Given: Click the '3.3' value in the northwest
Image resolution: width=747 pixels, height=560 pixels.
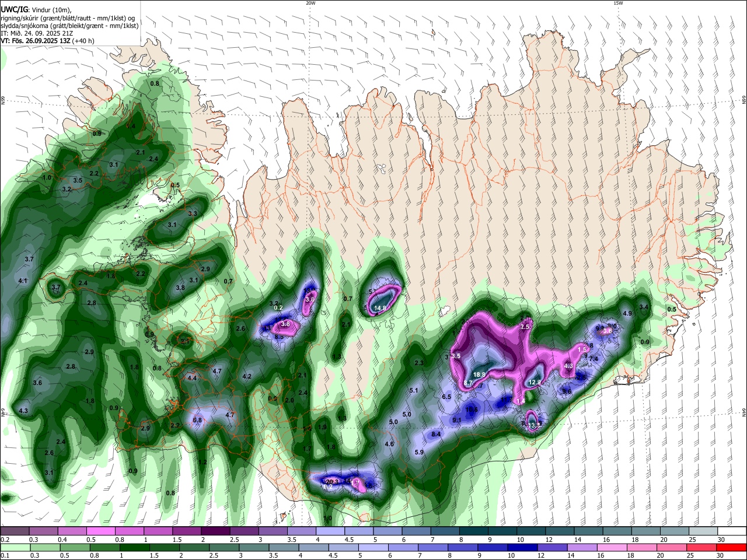Looking at the screenshot, I should [193, 213].
